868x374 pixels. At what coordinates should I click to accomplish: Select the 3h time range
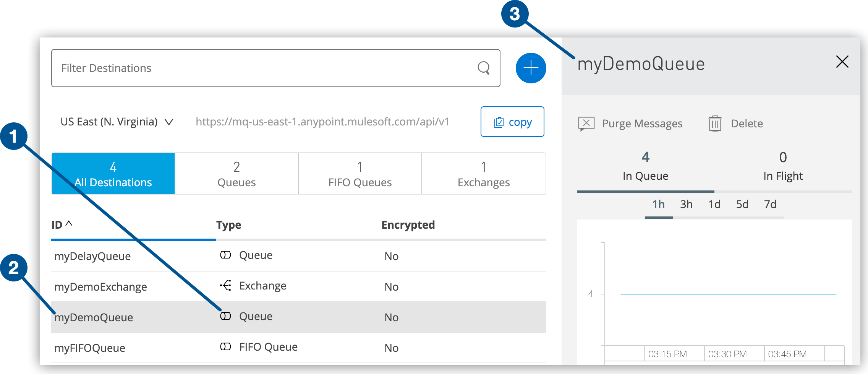[x=686, y=204]
